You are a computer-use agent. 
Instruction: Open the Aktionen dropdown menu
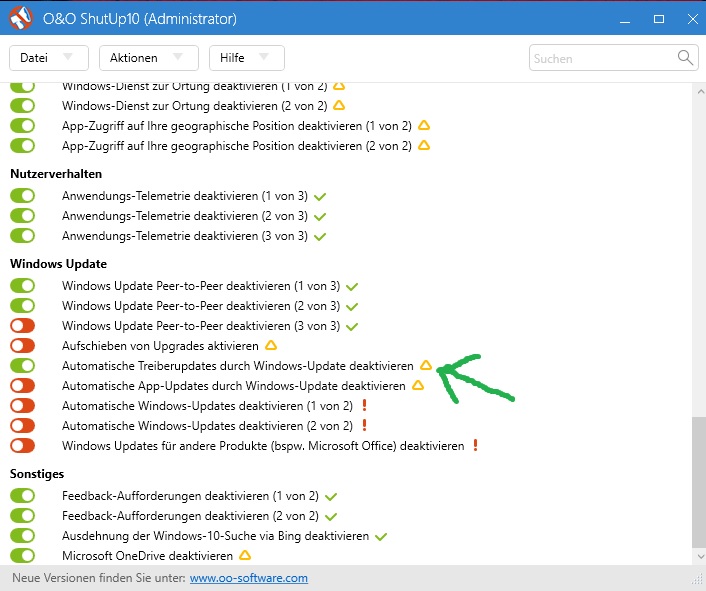click(x=149, y=58)
